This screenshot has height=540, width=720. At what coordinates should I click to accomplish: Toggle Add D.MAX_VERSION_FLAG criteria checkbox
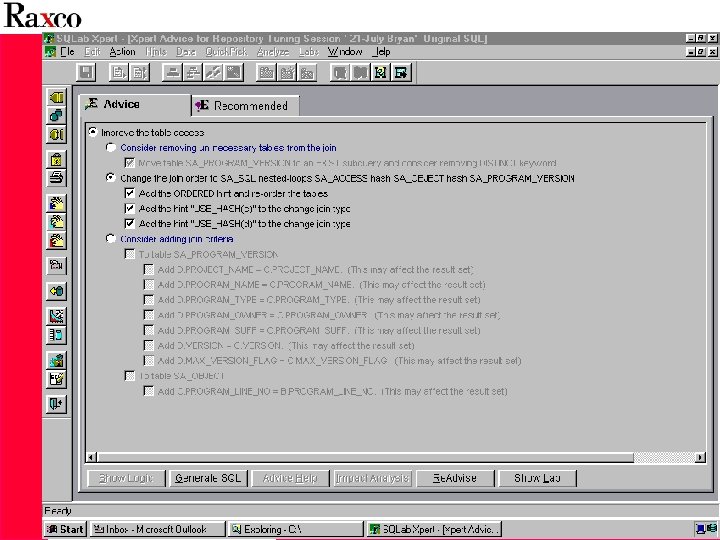pyautogui.click(x=149, y=360)
